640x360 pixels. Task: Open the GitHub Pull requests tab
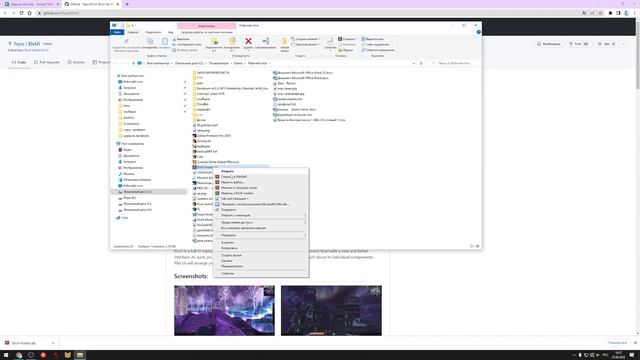coord(47,62)
